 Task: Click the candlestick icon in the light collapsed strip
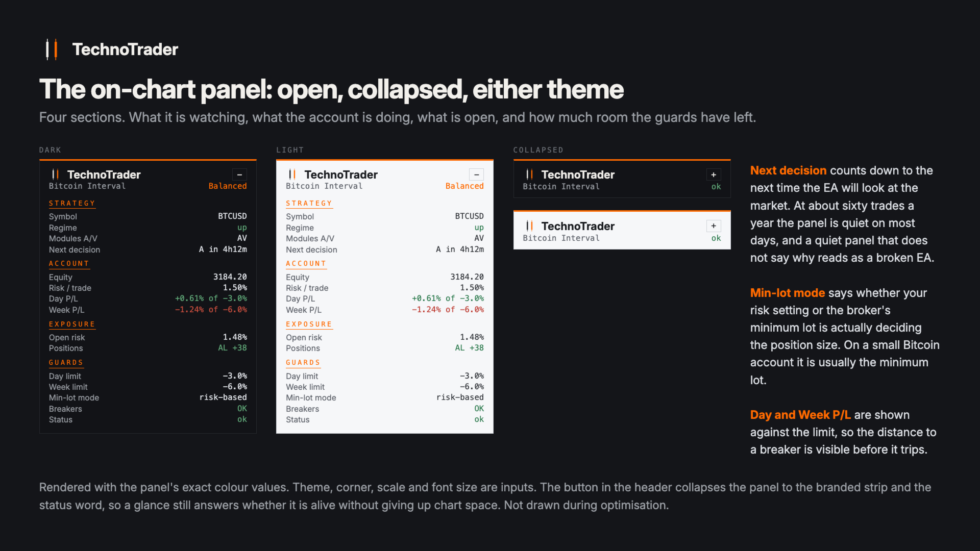pyautogui.click(x=530, y=226)
